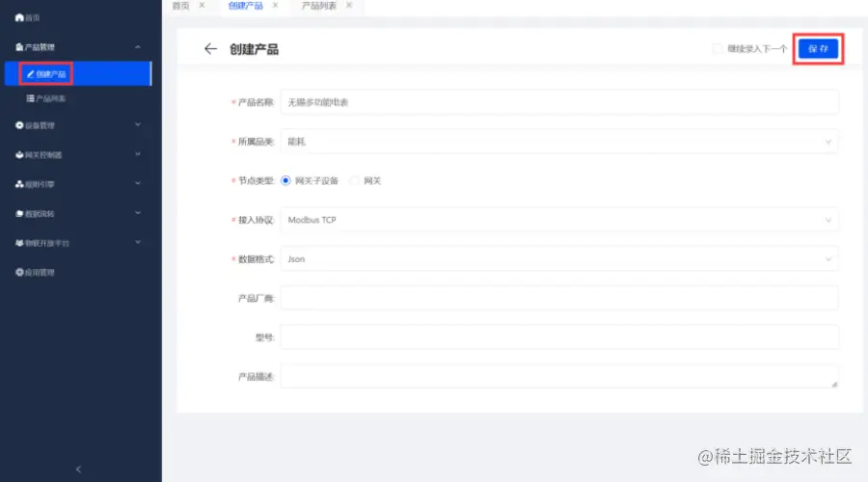The image size is (868, 482).
Task: Click the 产品厂商 input field
Action: click(559, 298)
